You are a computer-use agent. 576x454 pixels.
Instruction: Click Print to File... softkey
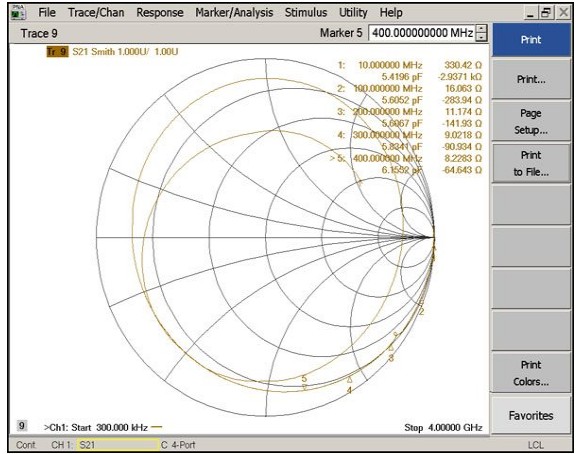click(531, 163)
